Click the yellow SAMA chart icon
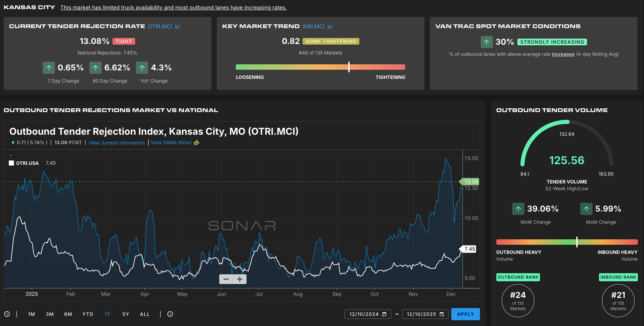This screenshot has height=326, width=644. coord(196,143)
